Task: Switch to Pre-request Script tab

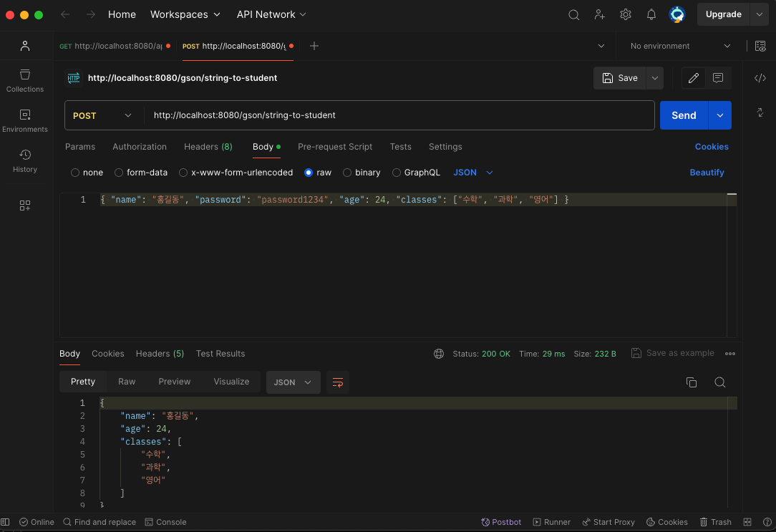Action: [335, 147]
